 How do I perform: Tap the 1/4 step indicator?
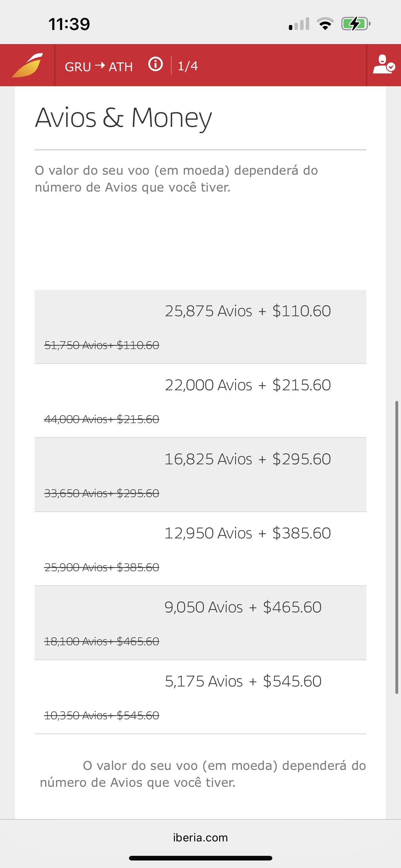(187, 66)
